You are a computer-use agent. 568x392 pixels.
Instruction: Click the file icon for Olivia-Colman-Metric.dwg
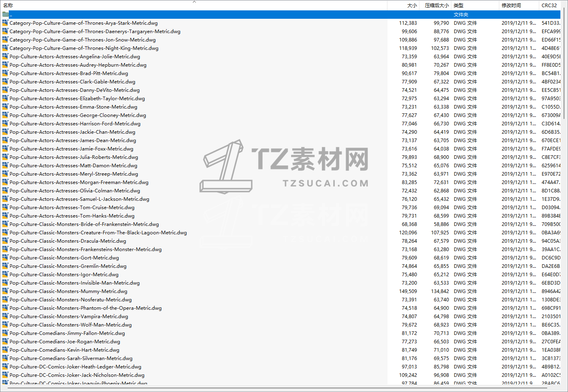5,191
